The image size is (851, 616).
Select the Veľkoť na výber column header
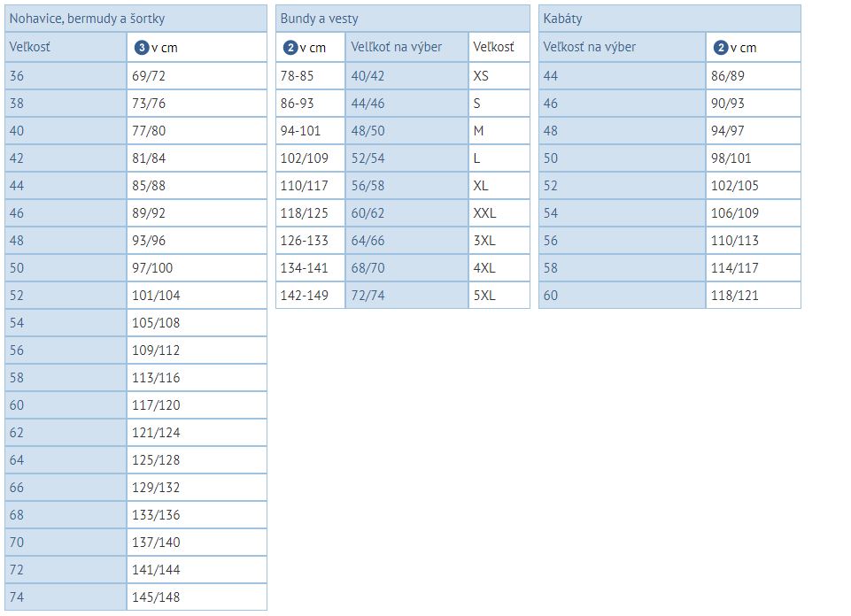[406, 47]
